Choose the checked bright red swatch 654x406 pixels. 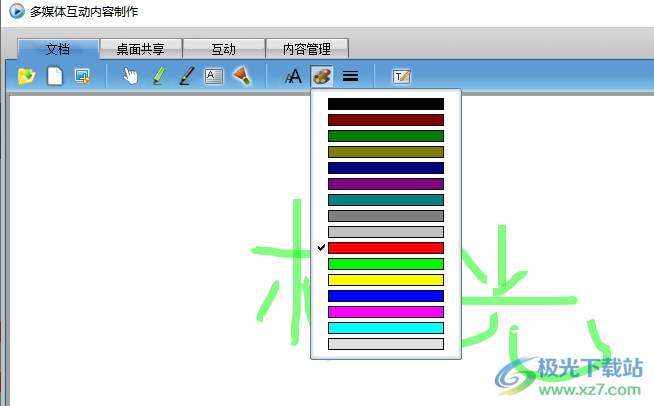click(386, 248)
